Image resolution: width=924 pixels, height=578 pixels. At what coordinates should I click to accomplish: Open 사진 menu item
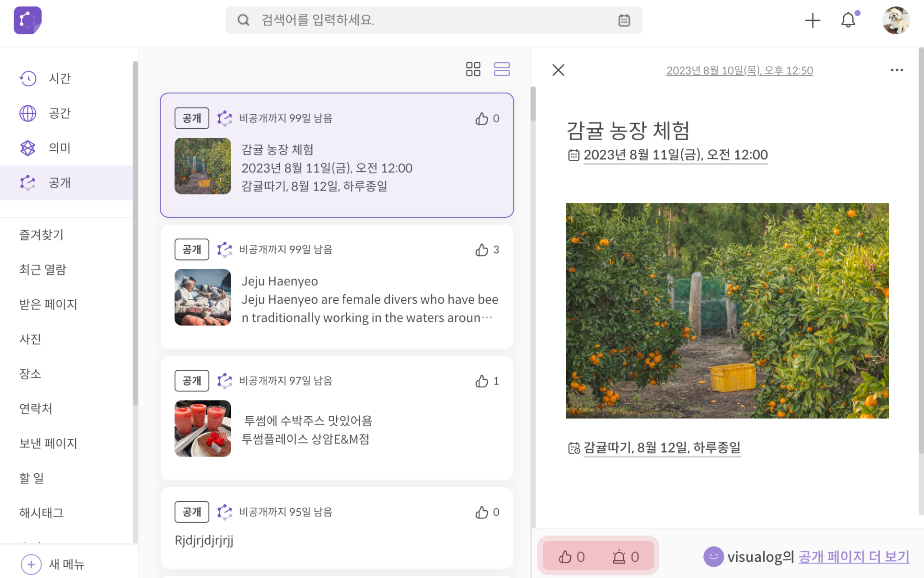(30, 339)
